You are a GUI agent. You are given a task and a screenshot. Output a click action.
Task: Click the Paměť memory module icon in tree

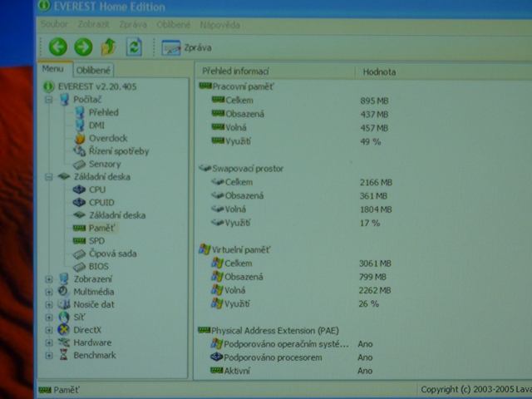(79, 228)
